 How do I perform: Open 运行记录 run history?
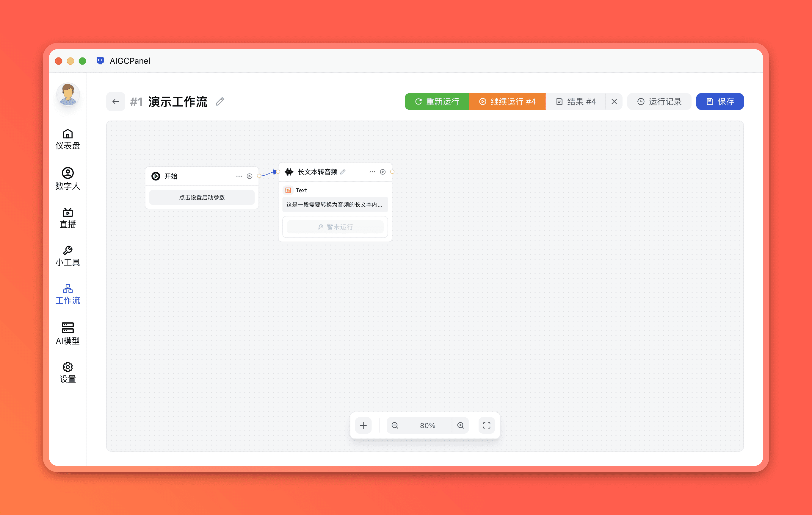click(x=659, y=102)
